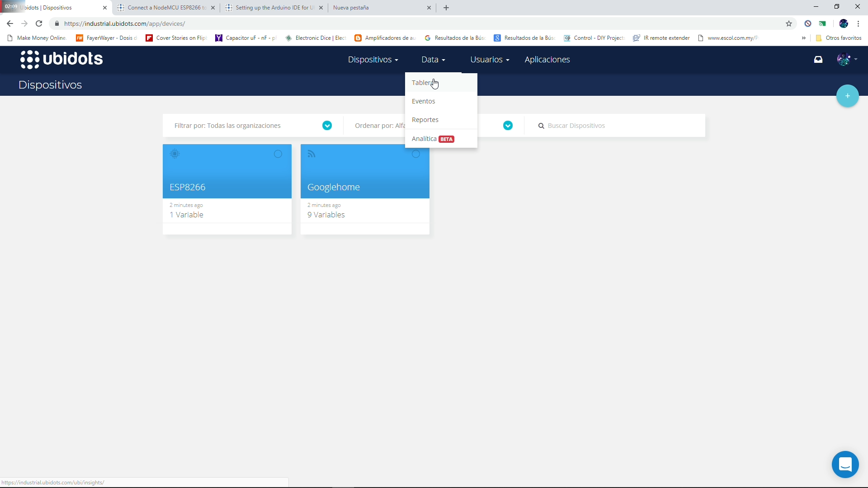Image resolution: width=868 pixels, height=488 pixels.
Task: Expand the Filtrar por organizaciones dropdown
Action: (x=327, y=126)
